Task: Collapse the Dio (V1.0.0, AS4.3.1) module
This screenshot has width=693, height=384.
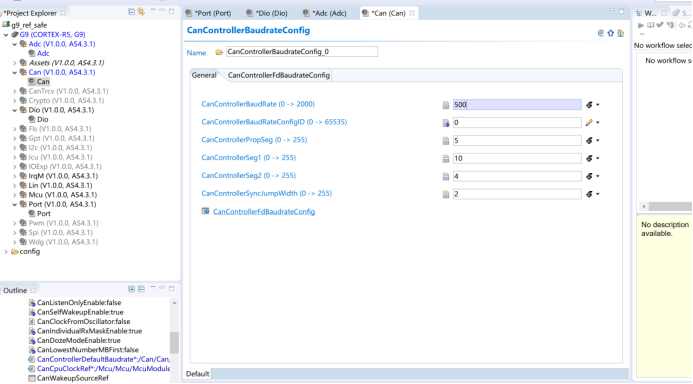Action: pyautogui.click(x=15, y=110)
